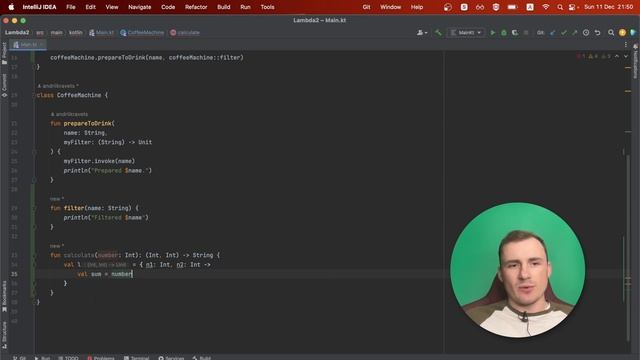Open the Tools menu

click(267, 7)
